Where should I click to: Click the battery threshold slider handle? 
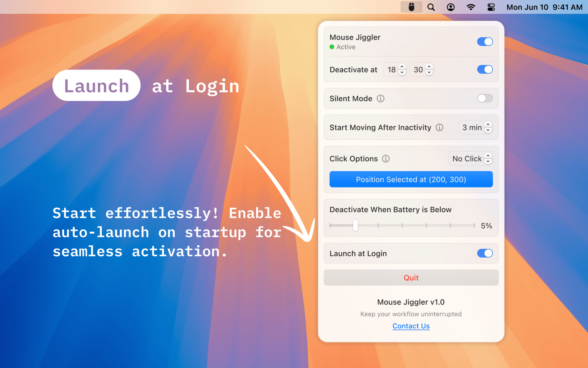pyautogui.click(x=355, y=226)
